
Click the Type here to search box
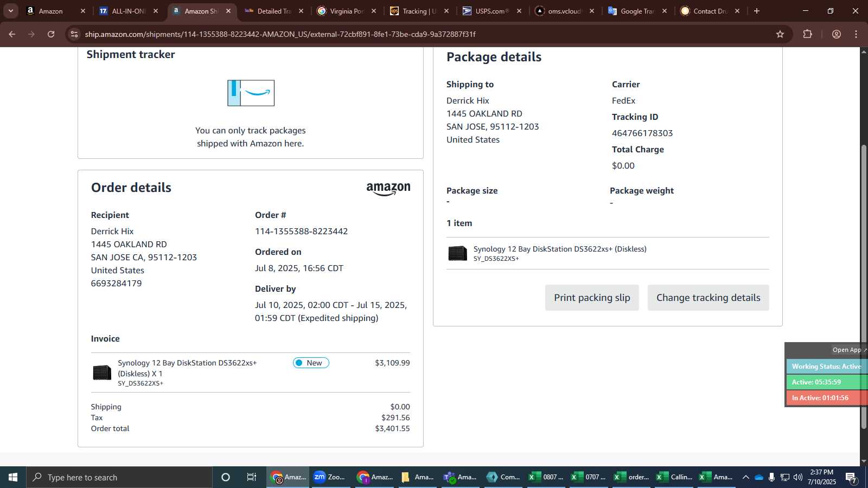(119, 477)
